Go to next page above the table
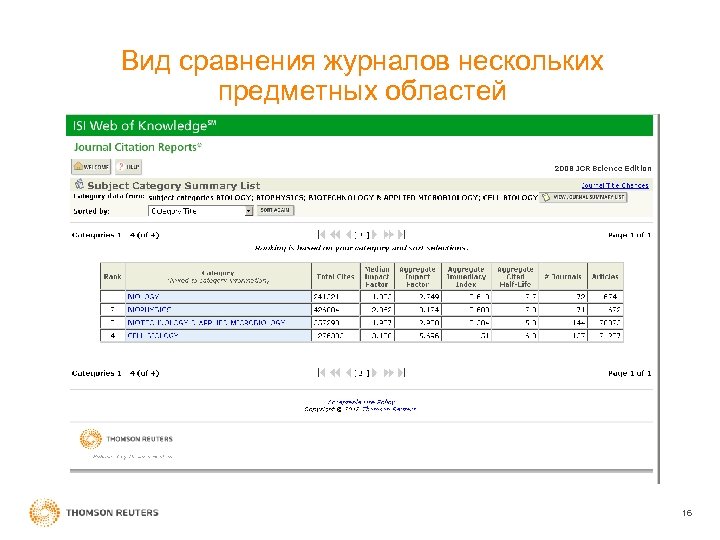Viewport: 720px width, 540px height. coord(375,235)
